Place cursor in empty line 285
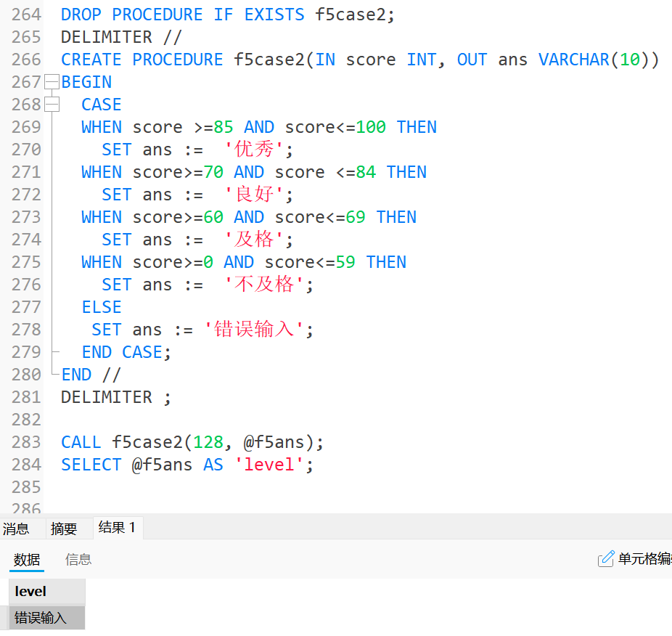Image resolution: width=672 pixels, height=636 pixels. point(218,487)
